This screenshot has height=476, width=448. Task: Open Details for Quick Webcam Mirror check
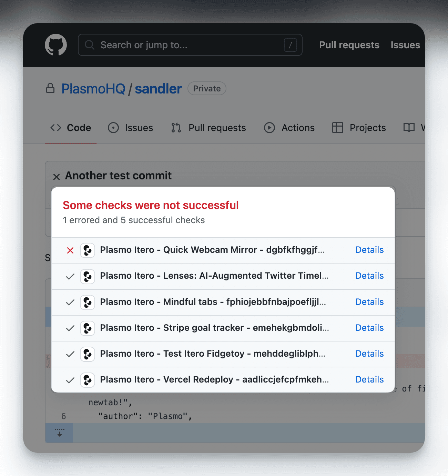(x=369, y=250)
